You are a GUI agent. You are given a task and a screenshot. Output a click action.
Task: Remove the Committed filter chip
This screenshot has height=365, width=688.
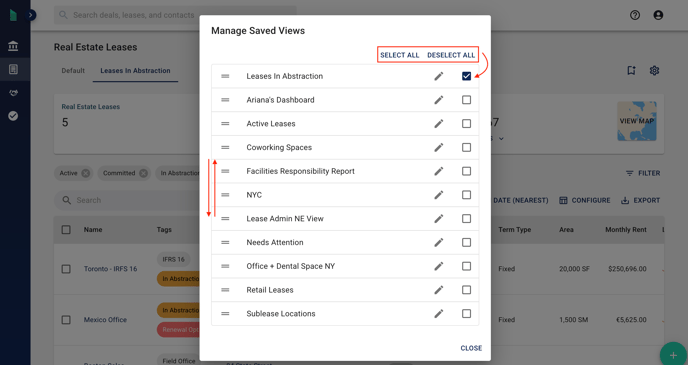[x=143, y=173]
